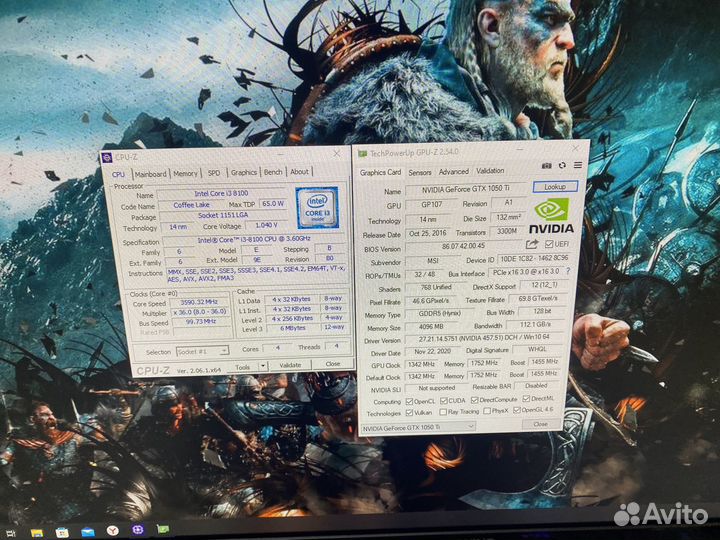The width and height of the screenshot is (720, 540).
Task: Click the purple CPU-Z taskbar icon
Action: tap(137, 530)
